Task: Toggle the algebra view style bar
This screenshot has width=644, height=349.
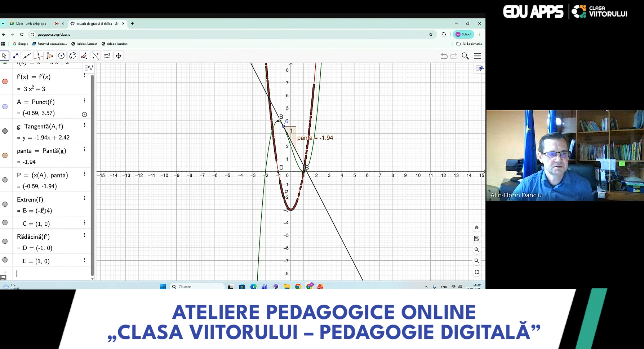Action: pos(88,68)
